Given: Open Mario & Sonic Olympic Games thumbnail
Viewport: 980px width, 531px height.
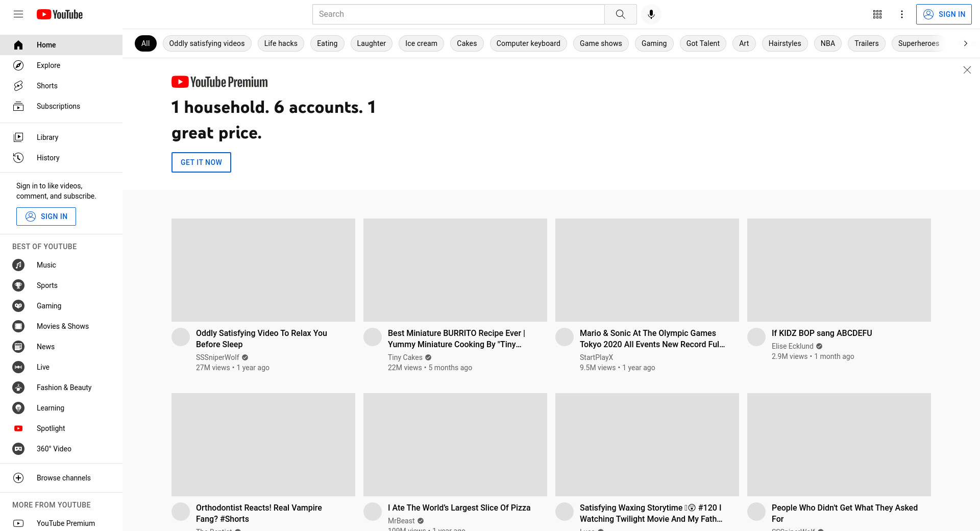Looking at the screenshot, I should [647, 270].
